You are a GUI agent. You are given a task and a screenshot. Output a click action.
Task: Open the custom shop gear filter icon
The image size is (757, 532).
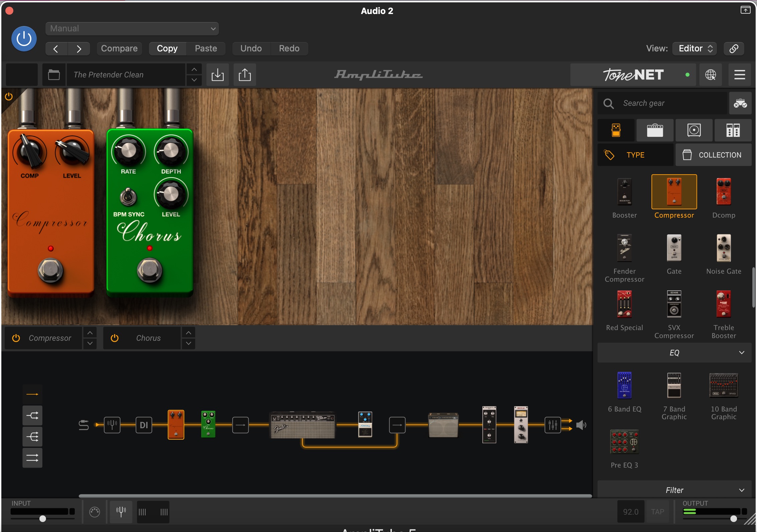coord(740,103)
